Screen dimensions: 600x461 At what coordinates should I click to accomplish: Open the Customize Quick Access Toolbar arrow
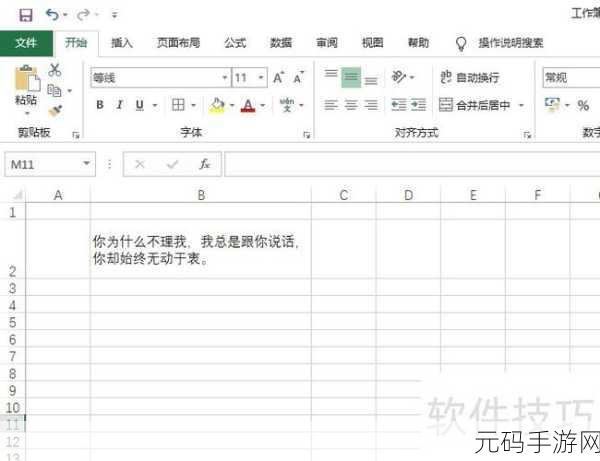tap(114, 15)
